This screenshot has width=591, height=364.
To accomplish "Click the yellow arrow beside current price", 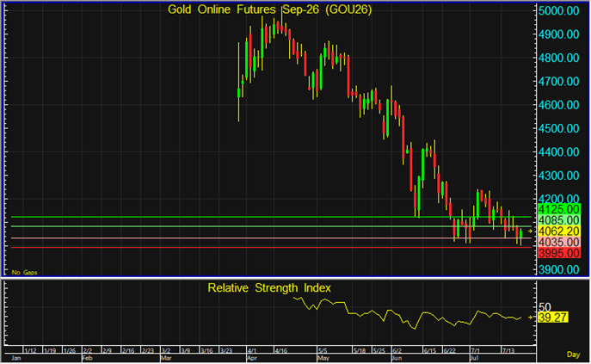I will (530, 231).
